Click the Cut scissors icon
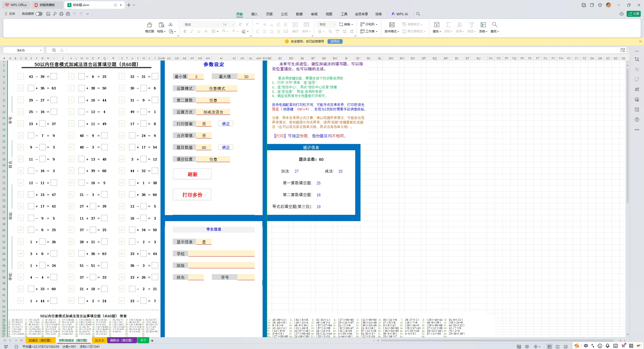This screenshot has width=644, height=349. click(x=171, y=24)
